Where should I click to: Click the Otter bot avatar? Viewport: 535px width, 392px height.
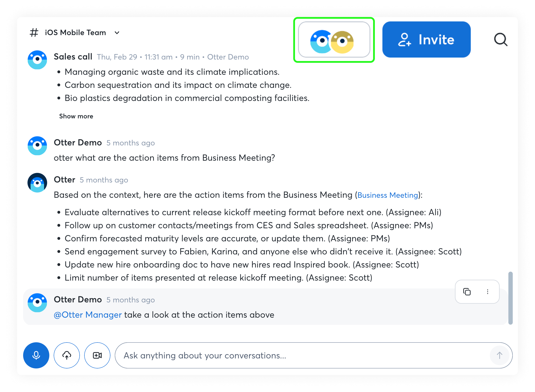point(37,183)
